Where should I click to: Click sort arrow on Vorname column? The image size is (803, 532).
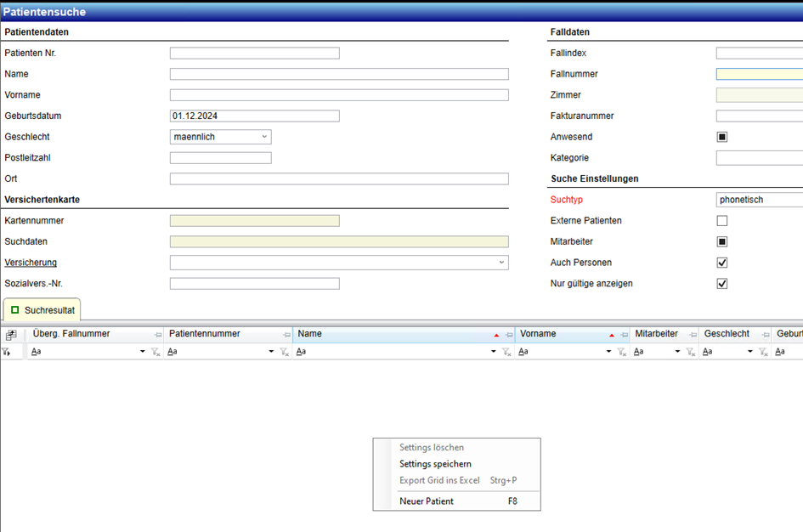612,336
